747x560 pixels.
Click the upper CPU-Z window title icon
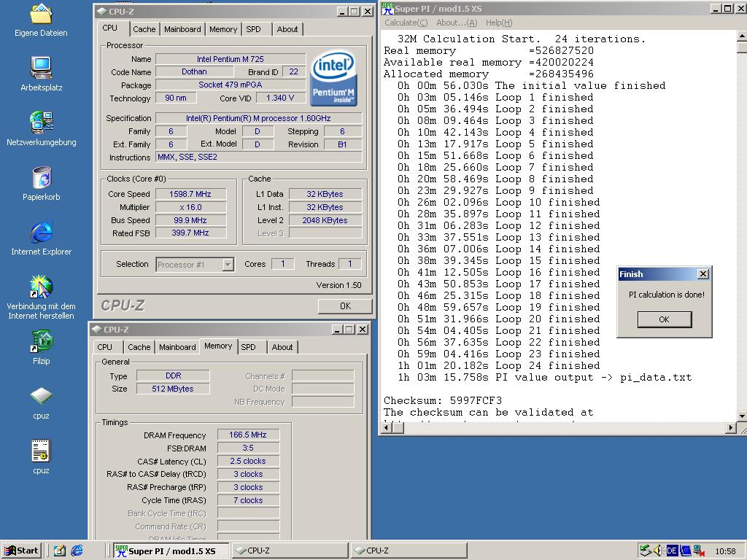pos(101,12)
